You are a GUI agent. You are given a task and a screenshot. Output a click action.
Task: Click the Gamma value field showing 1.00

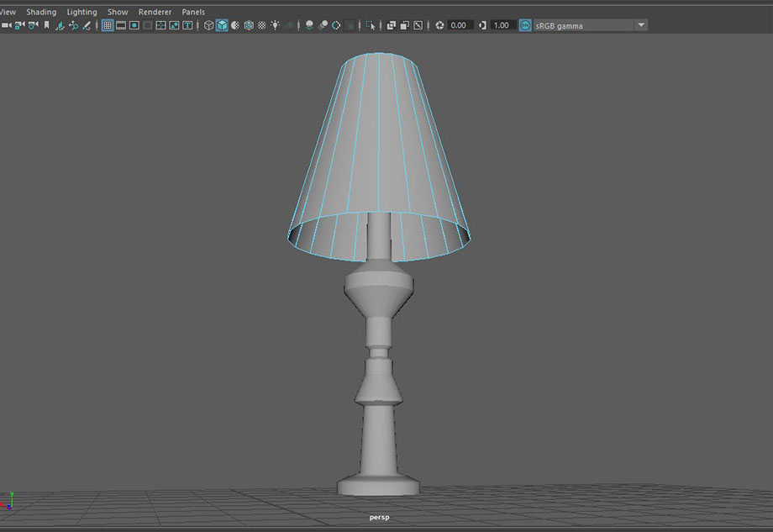point(502,25)
